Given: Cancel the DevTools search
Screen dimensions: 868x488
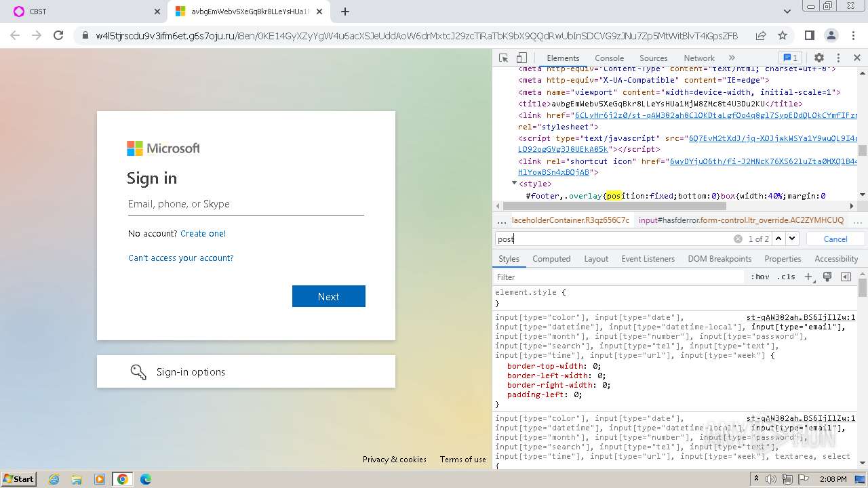Looking at the screenshot, I should [835, 239].
